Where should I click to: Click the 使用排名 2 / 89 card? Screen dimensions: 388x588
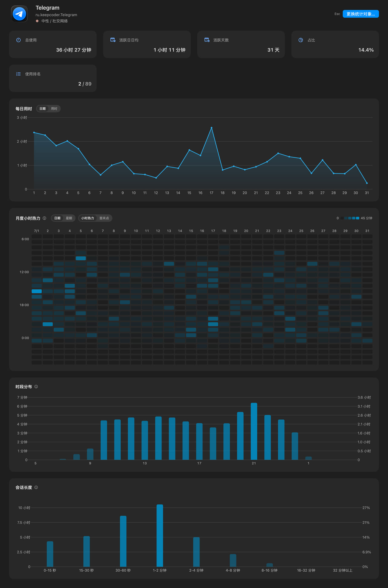point(53,78)
